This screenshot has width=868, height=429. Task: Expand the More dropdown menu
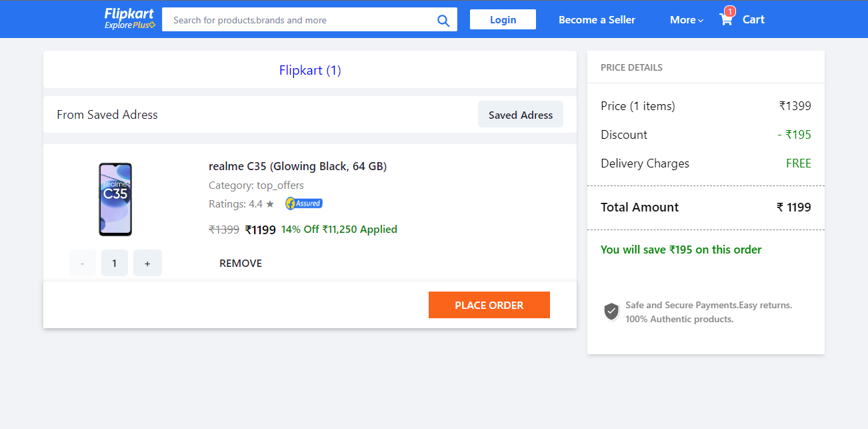(x=687, y=20)
